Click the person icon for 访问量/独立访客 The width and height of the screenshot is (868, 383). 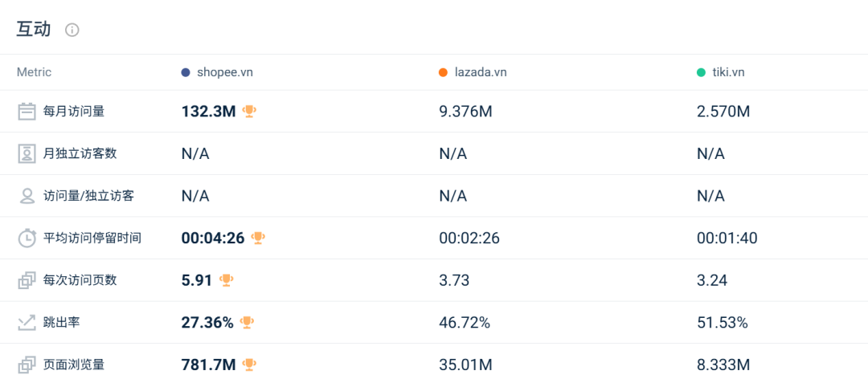(x=27, y=196)
